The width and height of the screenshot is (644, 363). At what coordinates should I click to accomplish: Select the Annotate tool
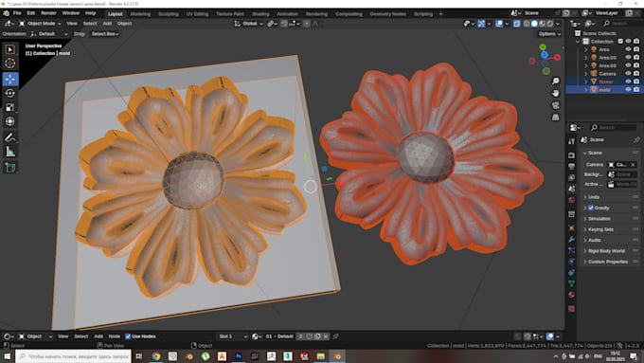[10, 137]
